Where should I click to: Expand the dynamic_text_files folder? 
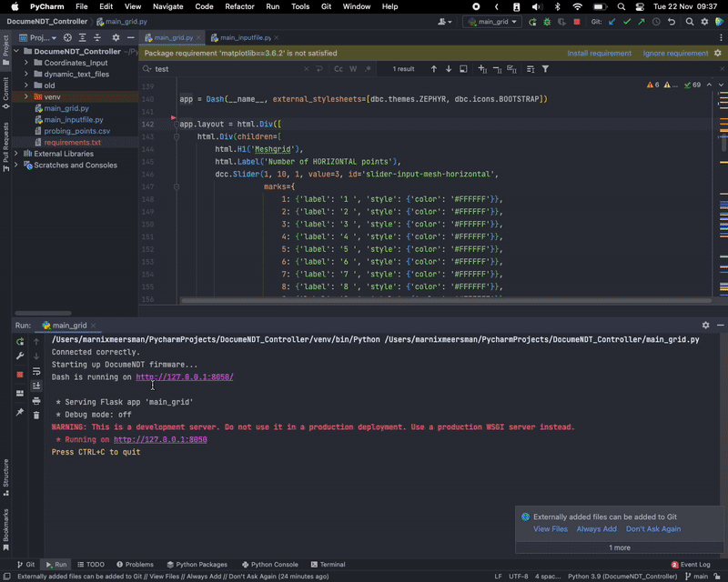pyautogui.click(x=26, y=74)
